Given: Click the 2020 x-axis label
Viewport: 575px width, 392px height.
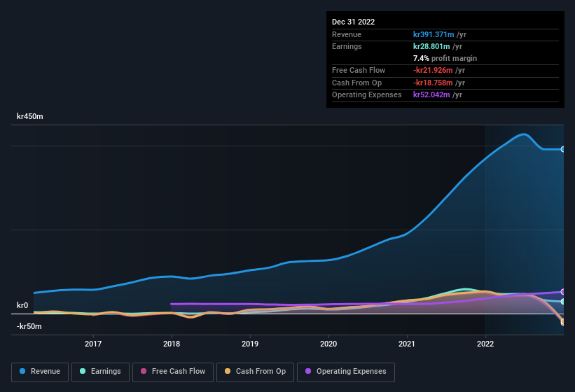Looking at the screenshot, I should [328, 344].
